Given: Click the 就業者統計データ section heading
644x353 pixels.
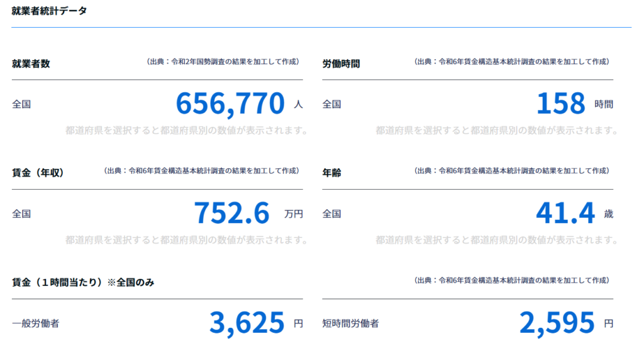Looking at the screenshot, I should [49, 11].
